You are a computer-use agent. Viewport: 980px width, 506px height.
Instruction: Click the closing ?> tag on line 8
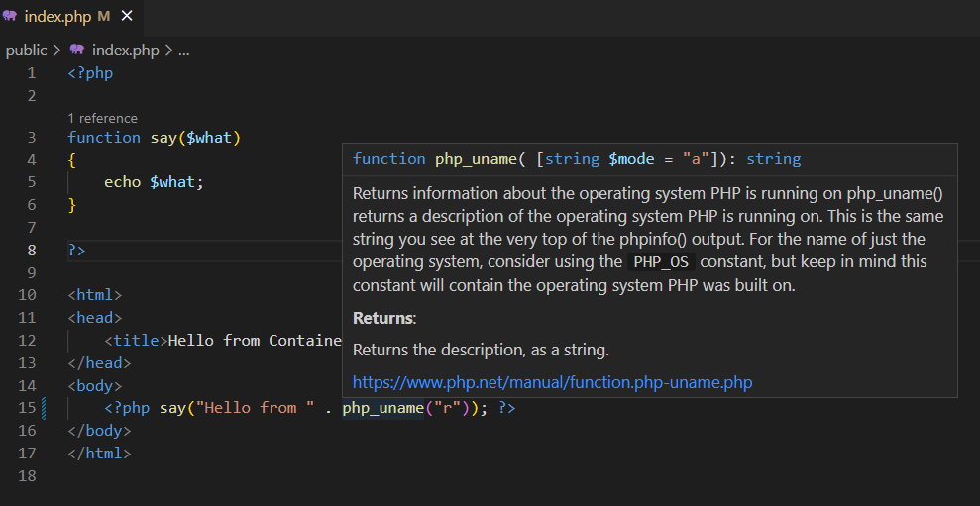(x=77, y=250)
